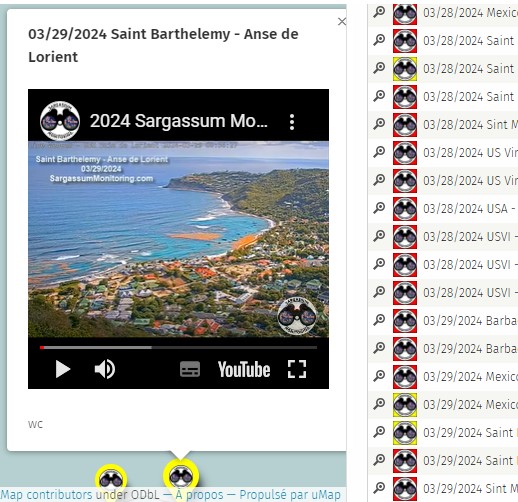Select the yellow map marker under the popup pointer
This screenshot has height=502, width=518.
181,476
